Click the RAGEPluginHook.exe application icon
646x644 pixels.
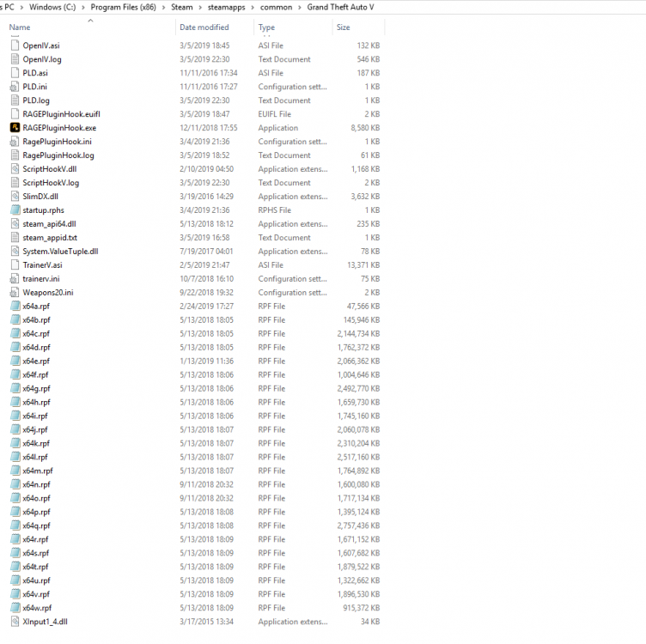click(15, 128)
